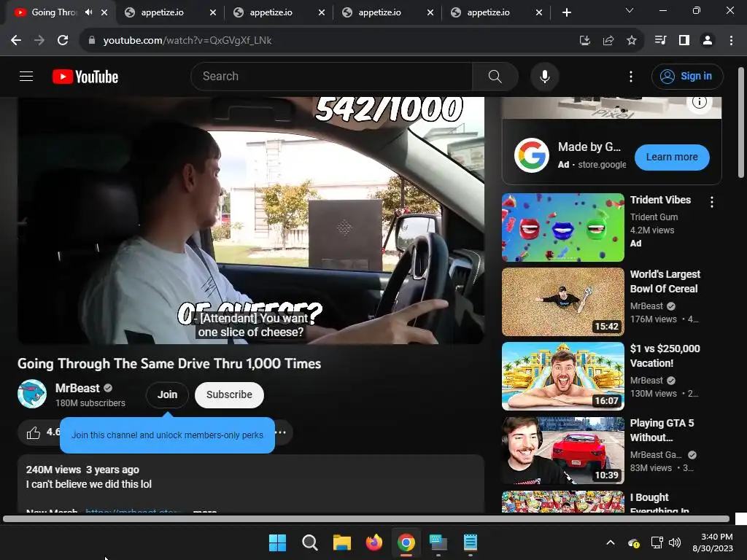The height and width of the screenshot is (560, 747).
Task: Open a new browser tab
Action: coord(566,12)
